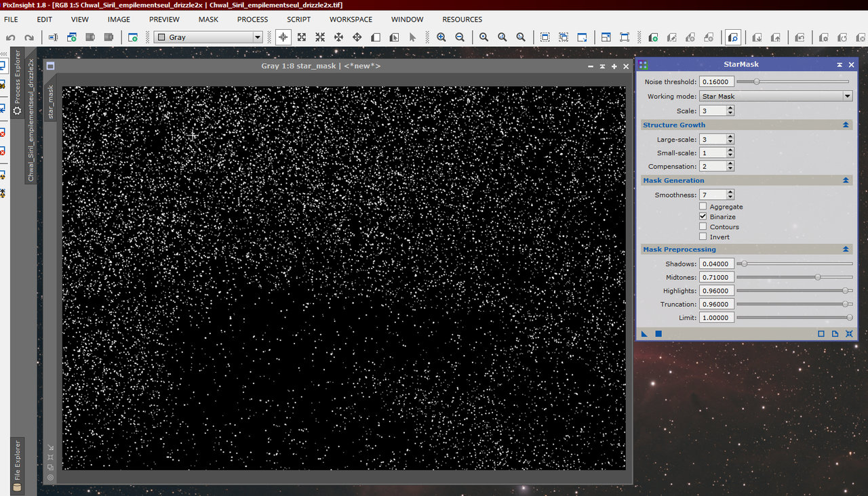Increase the Scale spinner value
Screen dimensions: 868x496
tap(730, 108)
